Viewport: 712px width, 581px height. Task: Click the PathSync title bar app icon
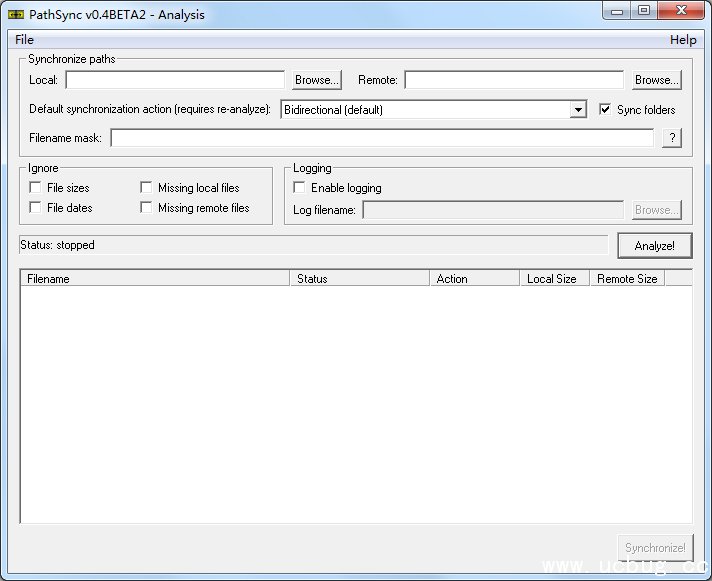click(x=15, y=14)
